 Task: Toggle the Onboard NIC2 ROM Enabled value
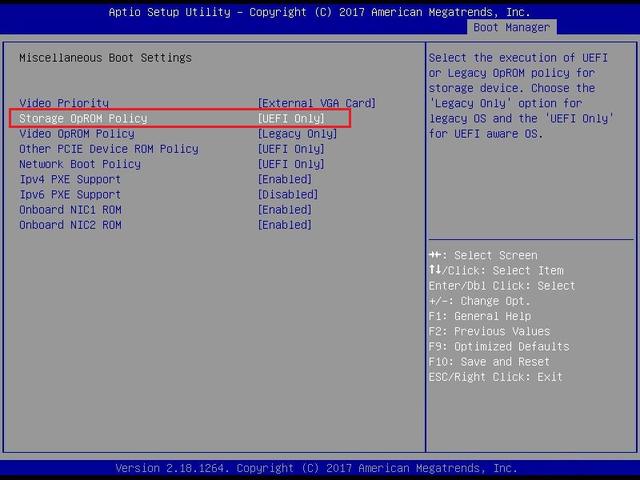point(284,225)
